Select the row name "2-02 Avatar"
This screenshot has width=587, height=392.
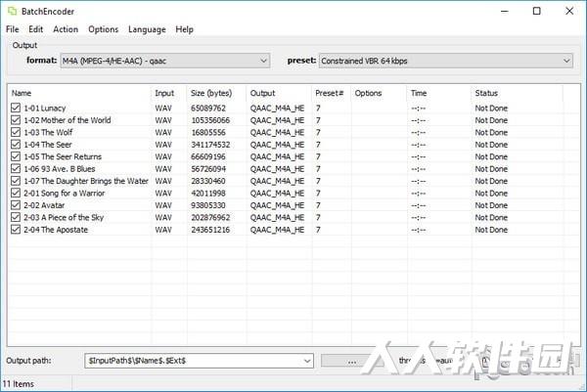click(x=44, y=205)
